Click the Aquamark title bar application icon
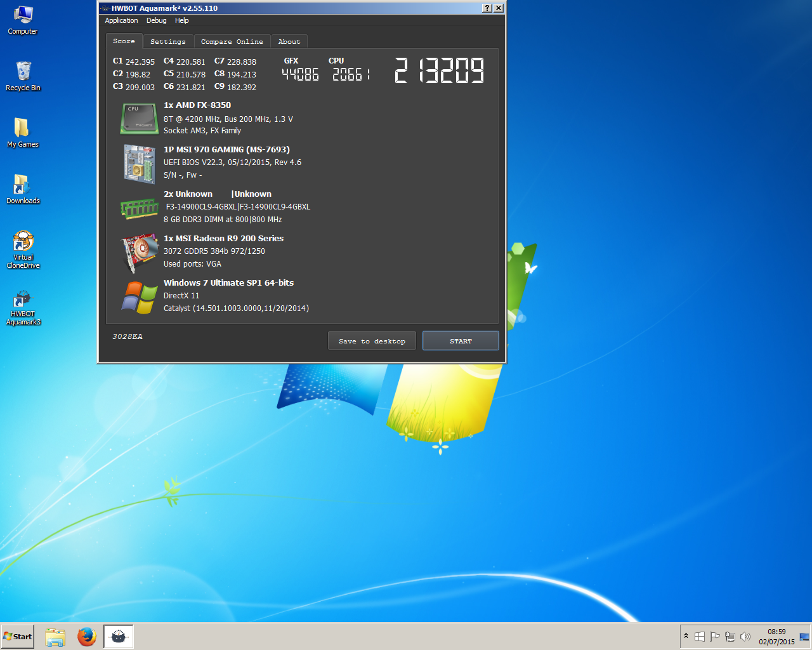 point(105,8)
